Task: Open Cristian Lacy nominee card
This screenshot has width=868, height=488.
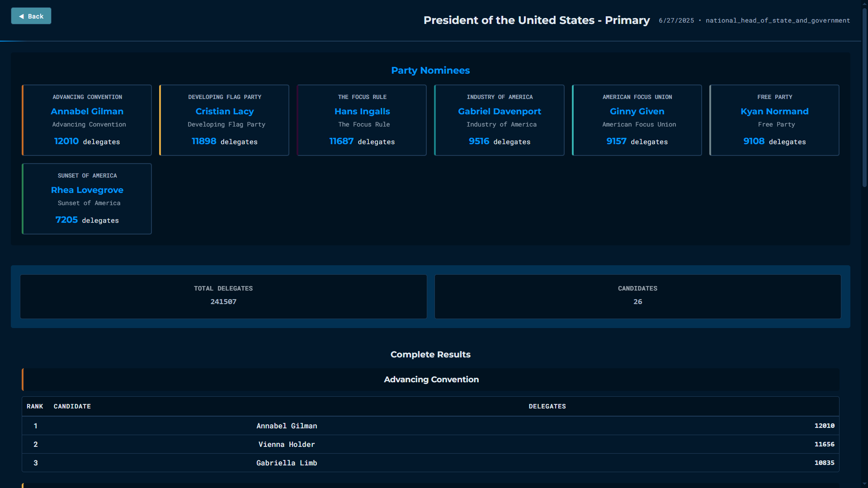Action: coord(224,120)
